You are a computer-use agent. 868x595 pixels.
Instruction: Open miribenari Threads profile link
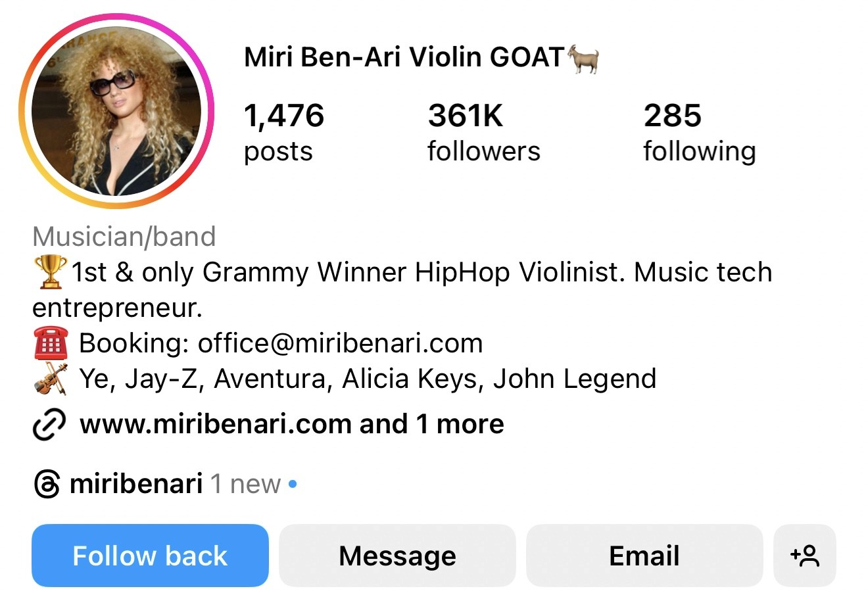click(x=136, y=485)
